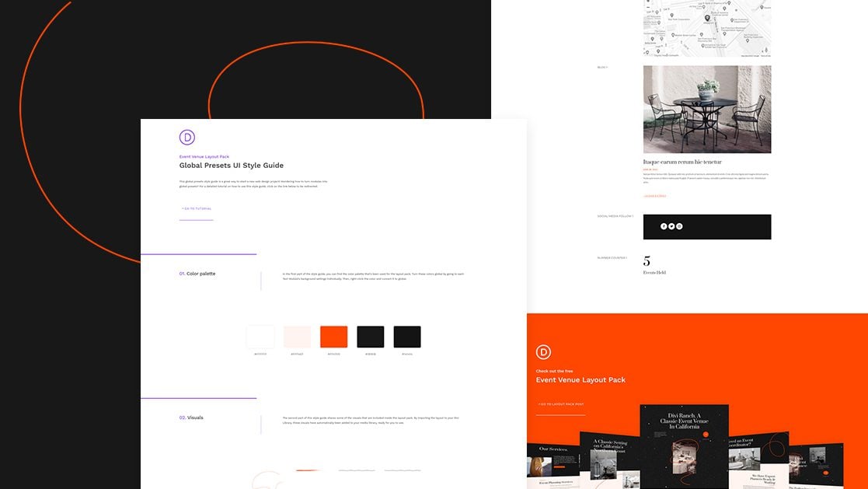Click the purple Divi logo icon
The image size is (868, 489).
pos(187,138)
